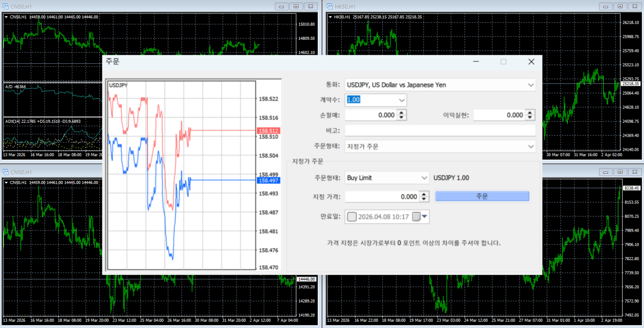This screenshot has height=328, width=644.
Task: Click the HK50,H1 chart window icon
Action: tap(329, 6)
